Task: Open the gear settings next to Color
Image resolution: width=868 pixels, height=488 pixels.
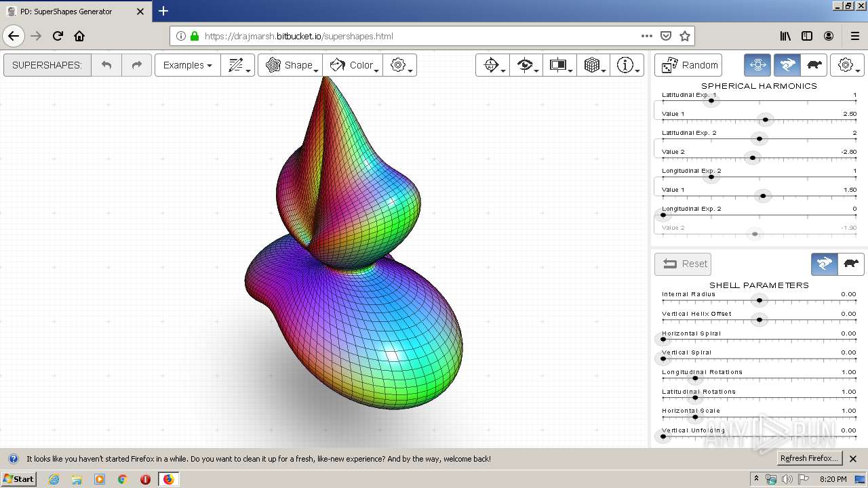Action: 399,65
